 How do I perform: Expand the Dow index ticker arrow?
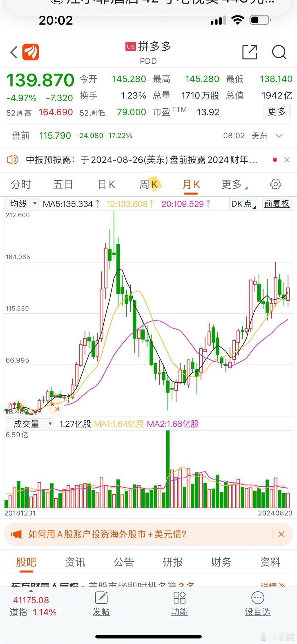click(31, 591)
